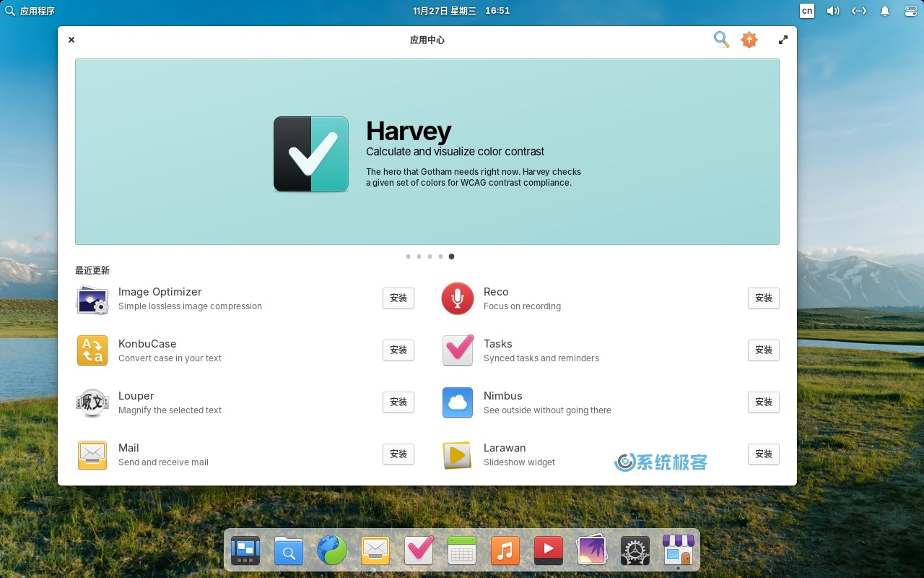Open Tasks checkmark icon in list
This screenshot has width=924, height=578.
pyautogui.click(x=458, y=350)
